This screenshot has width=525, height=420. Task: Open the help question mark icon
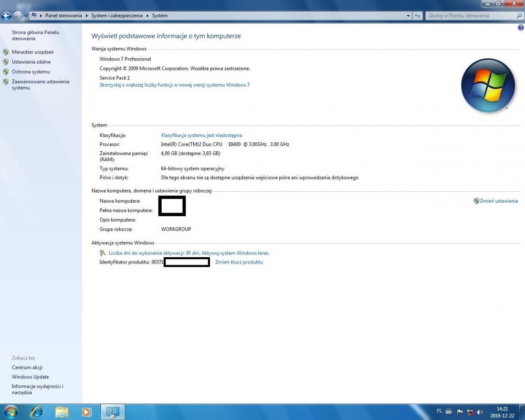coord(520,27)
